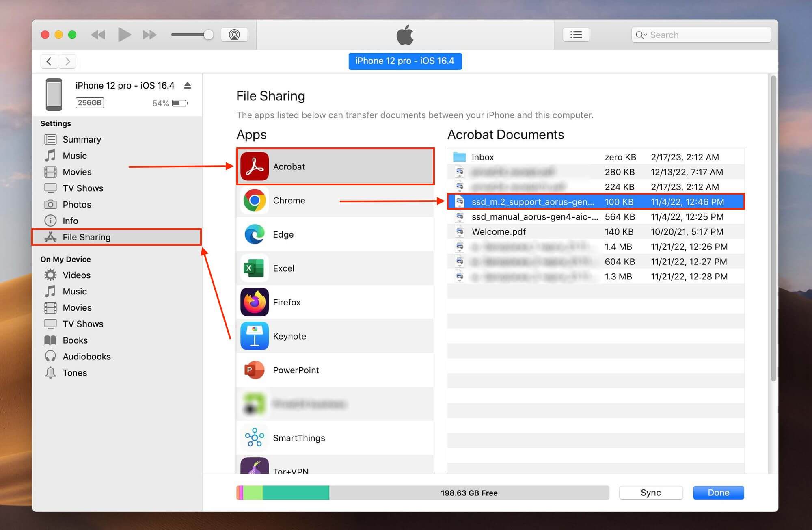Play the current track
Viewport: 812px width, 530px height.
coord(124,35)
